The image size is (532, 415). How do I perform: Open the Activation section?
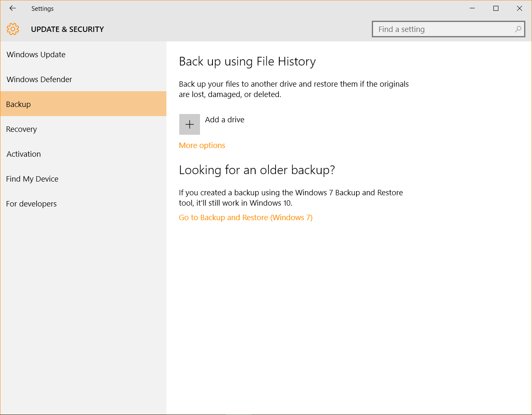[x=83, y=154]
